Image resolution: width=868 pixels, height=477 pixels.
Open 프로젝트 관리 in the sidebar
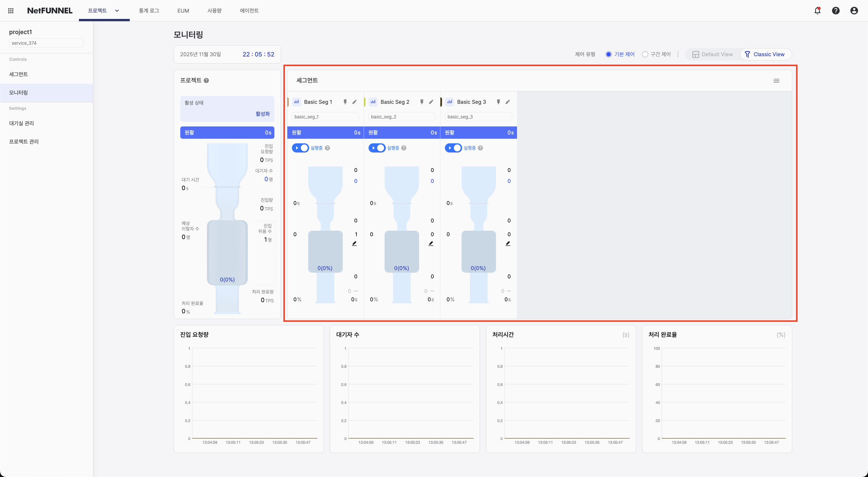click(24, 141)
